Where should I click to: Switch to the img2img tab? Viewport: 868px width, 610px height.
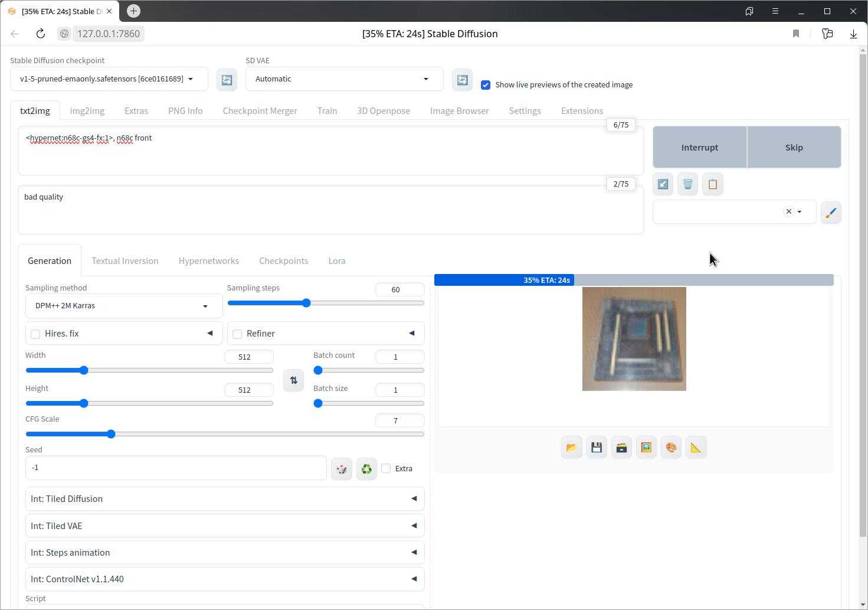(87, 111)
